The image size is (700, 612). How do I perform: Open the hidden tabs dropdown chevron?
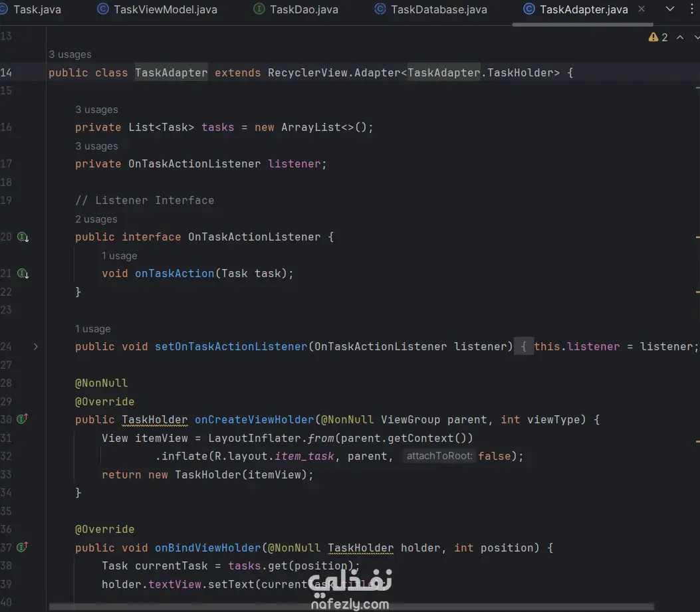pos(670,9)
